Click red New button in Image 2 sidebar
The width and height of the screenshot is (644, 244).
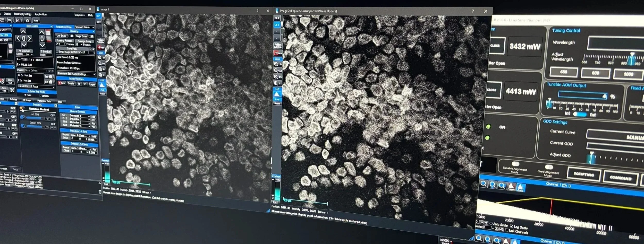(x=278, y=53)
